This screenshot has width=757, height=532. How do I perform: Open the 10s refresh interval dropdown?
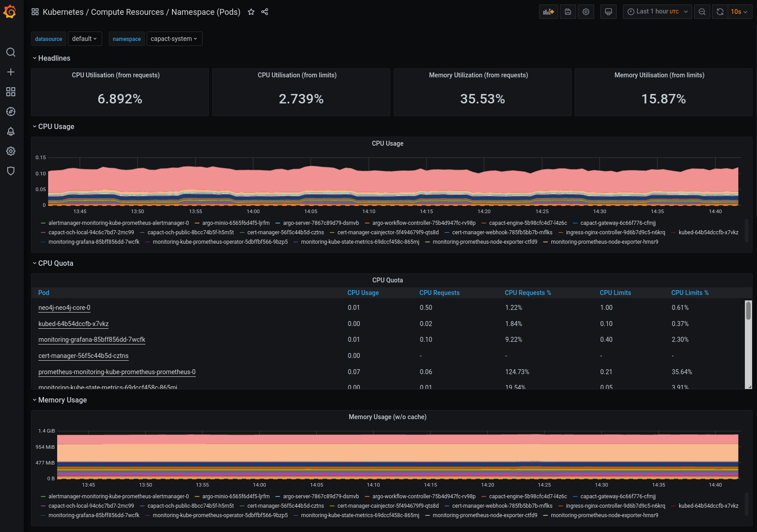[738, 12]
